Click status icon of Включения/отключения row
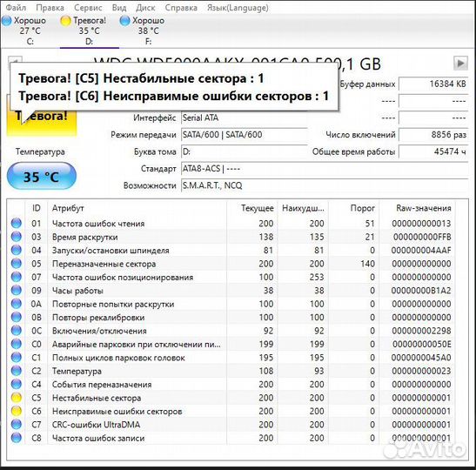The width and height of the screenshot is (476, 470). 17,331
